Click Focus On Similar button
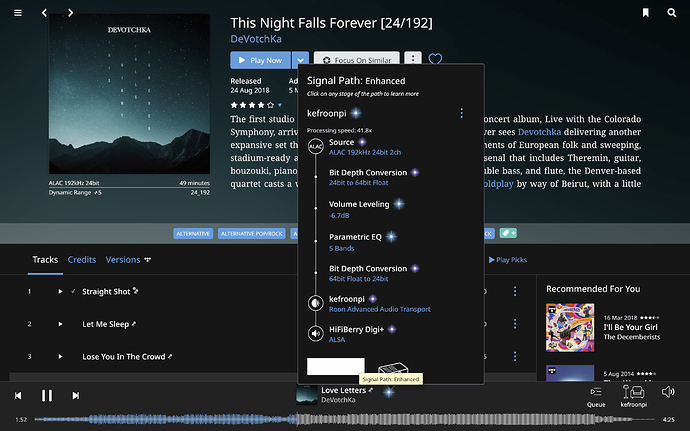The width and height of the screenshot is (690, 431). [356, 60]
